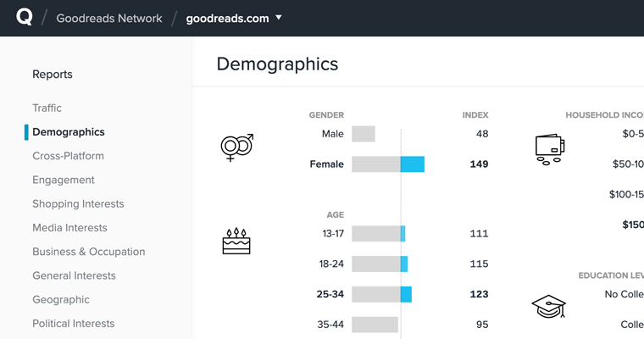Image resolution: width=644 pixels, height=339 pixels.
Task: Click the 18-24 age label
Action: pyautogui.click(x=331, y=264)
